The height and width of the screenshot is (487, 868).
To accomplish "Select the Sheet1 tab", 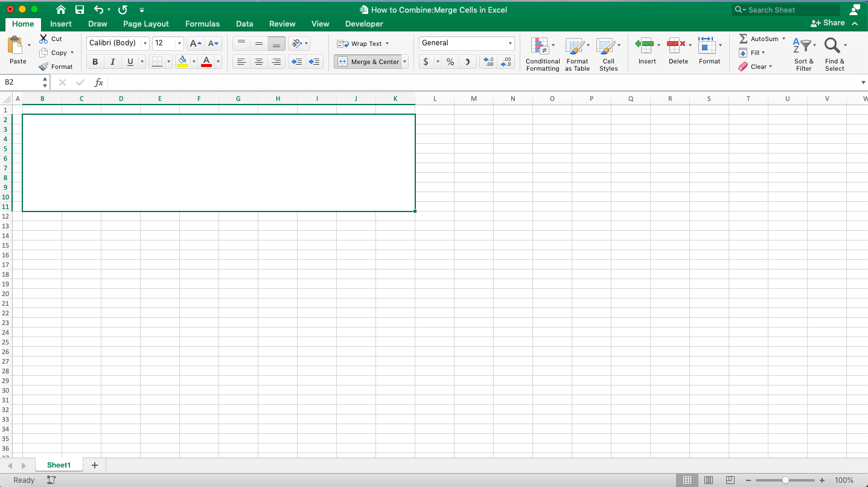I will point(59,465).
